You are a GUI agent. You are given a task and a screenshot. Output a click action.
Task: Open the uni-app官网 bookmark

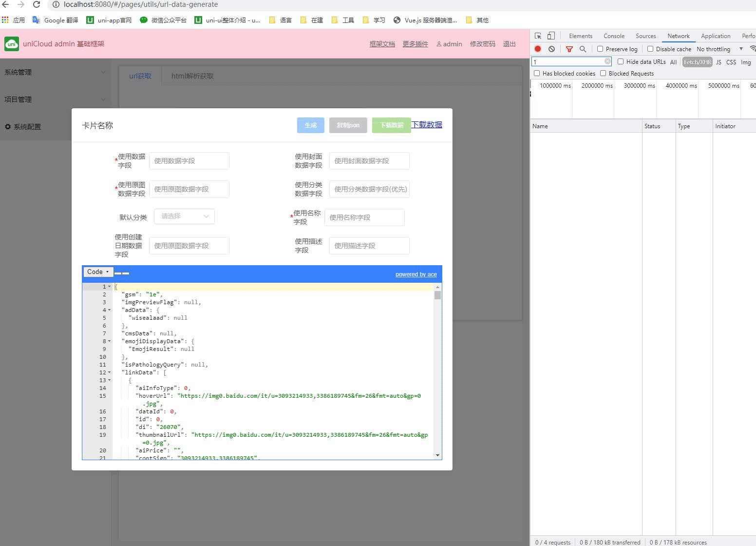109,20
